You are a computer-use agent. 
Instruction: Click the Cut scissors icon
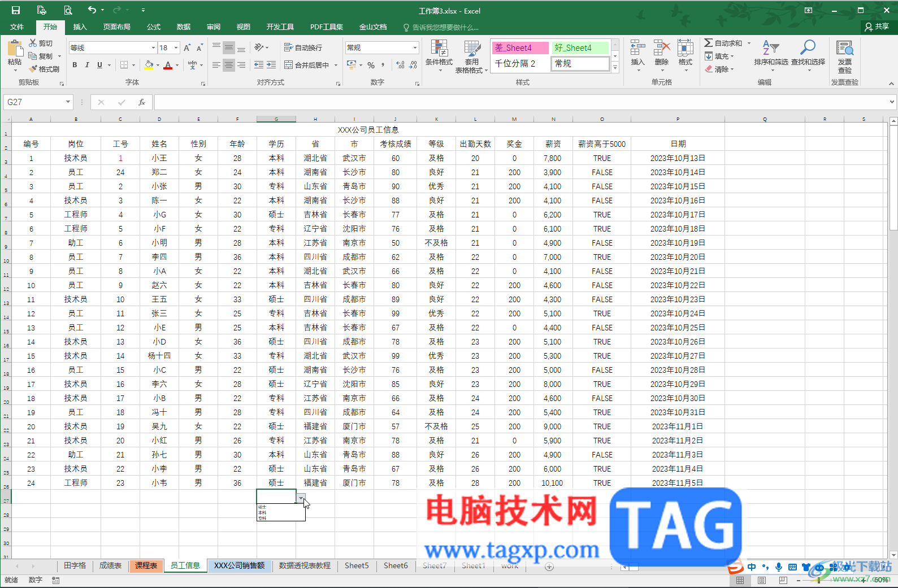pos(33,43)
